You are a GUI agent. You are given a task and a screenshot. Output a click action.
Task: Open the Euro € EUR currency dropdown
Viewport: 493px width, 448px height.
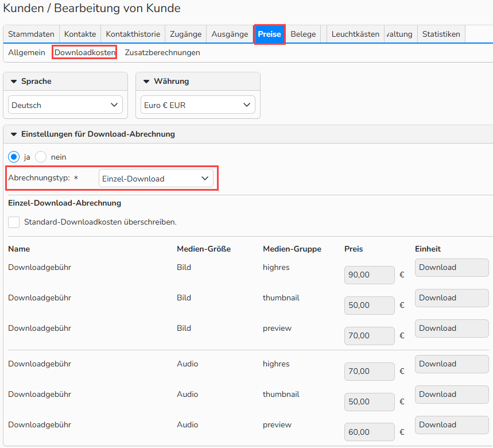pos(198,105)
